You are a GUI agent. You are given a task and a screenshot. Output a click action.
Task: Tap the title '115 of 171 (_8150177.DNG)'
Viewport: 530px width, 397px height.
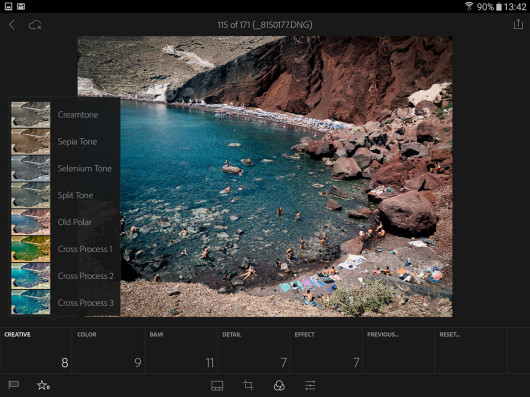click(265, 25)
